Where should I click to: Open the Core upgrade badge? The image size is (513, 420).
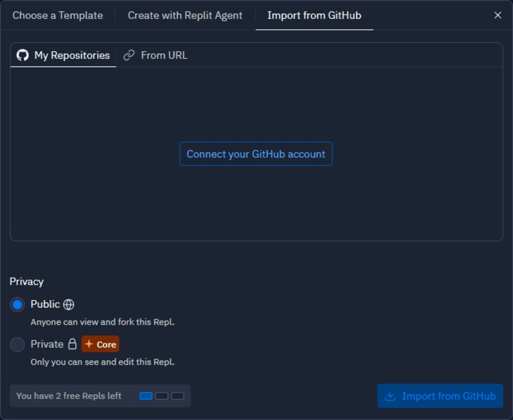(100, 344)
